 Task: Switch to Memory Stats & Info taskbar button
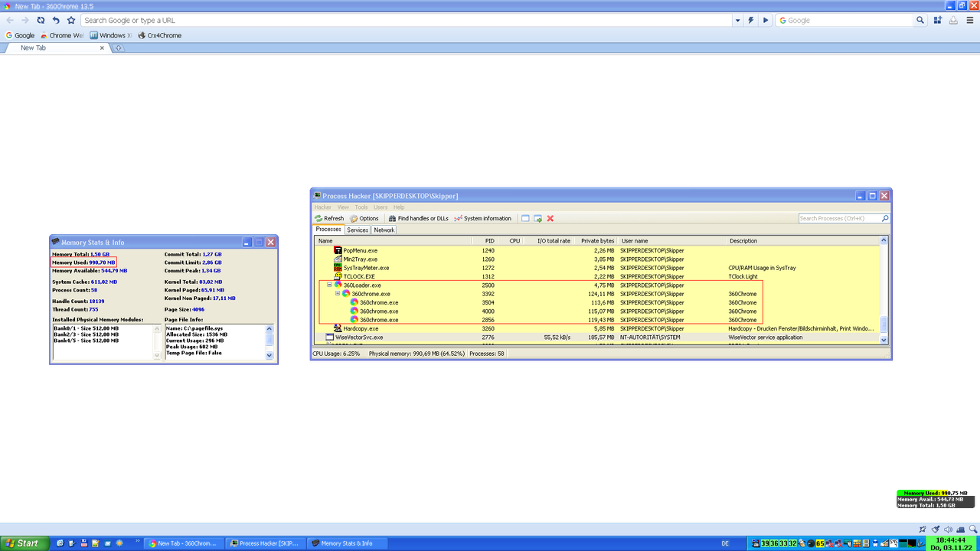coord(348,543)
